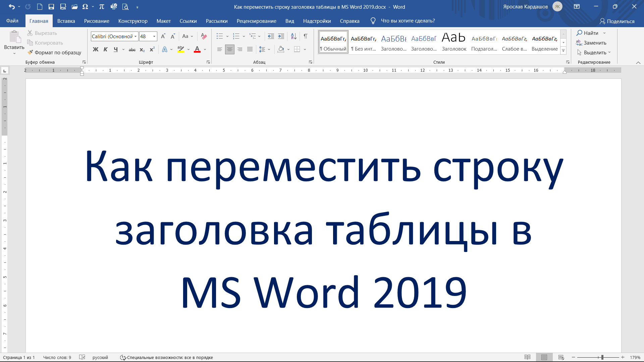Switch to the Вставка tab
This screenshot has width=644, height=362.
66,21
